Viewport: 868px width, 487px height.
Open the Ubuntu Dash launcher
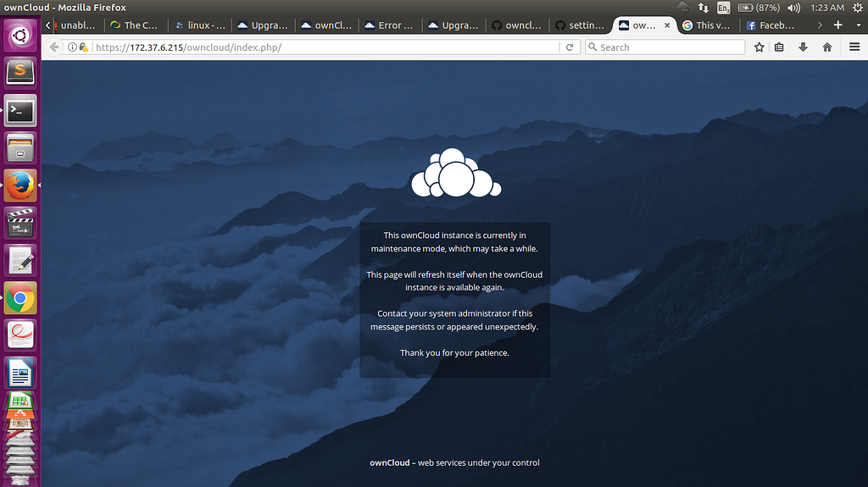point(20,36)
